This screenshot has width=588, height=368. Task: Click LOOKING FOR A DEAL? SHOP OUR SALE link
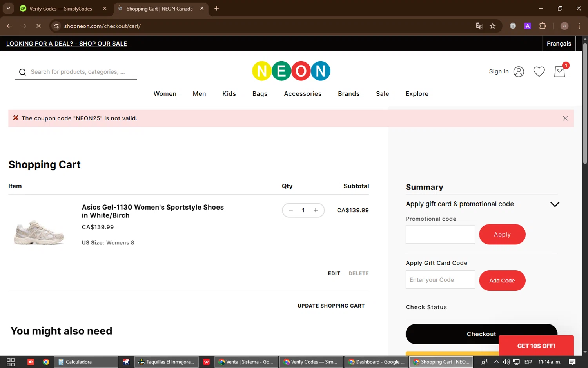click(67, 44)
